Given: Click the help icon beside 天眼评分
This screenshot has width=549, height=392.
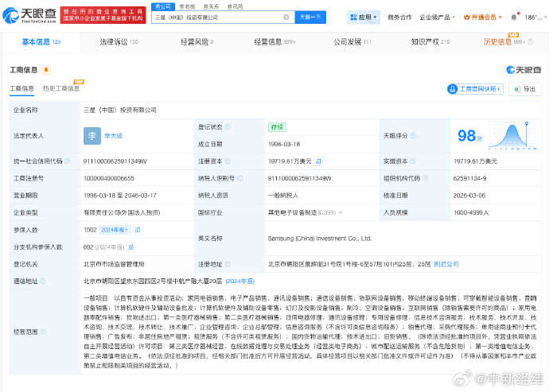Looking at the screenshot, I should (413, 135).
